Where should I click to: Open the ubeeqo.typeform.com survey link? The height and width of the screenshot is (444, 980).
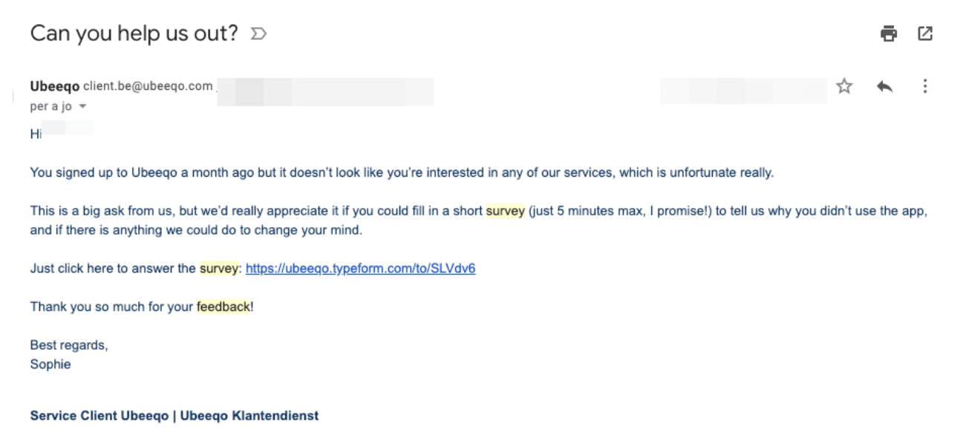coord(360,269)
